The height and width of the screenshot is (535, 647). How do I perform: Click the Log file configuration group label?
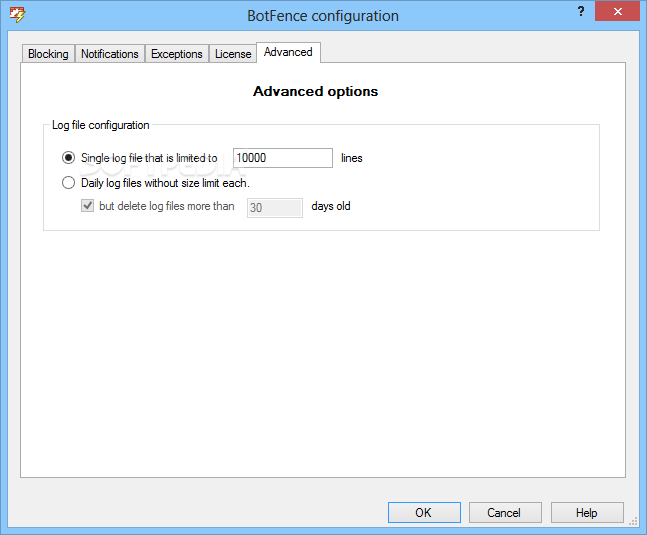(100, 125)
